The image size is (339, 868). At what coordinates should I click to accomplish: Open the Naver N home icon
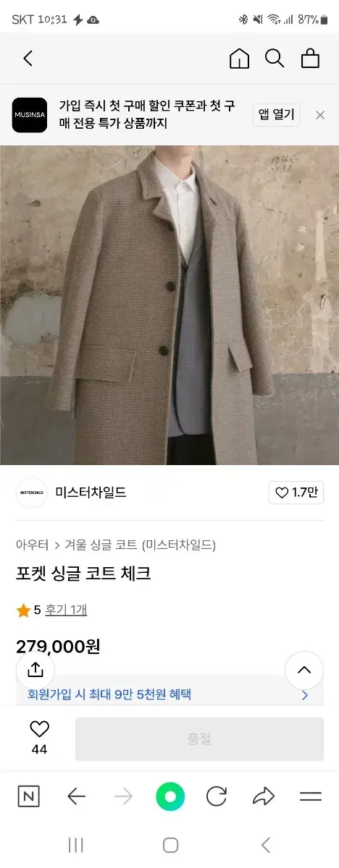[28, 797]
